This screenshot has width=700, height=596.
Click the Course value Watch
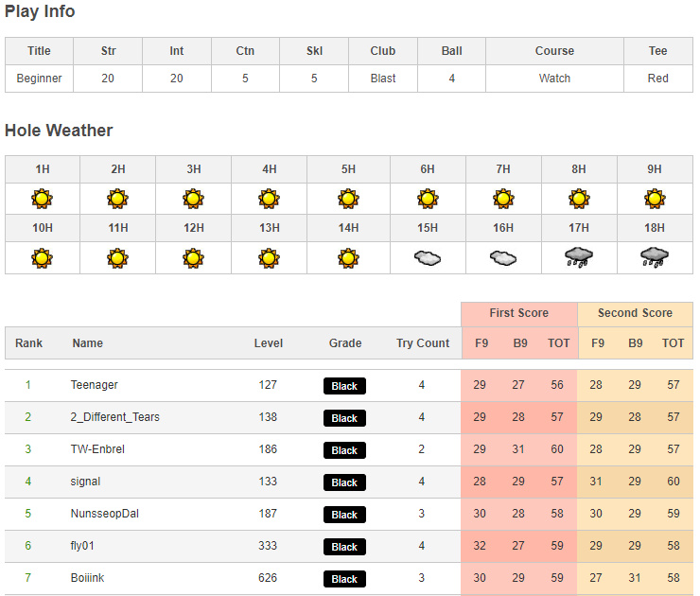554,79
